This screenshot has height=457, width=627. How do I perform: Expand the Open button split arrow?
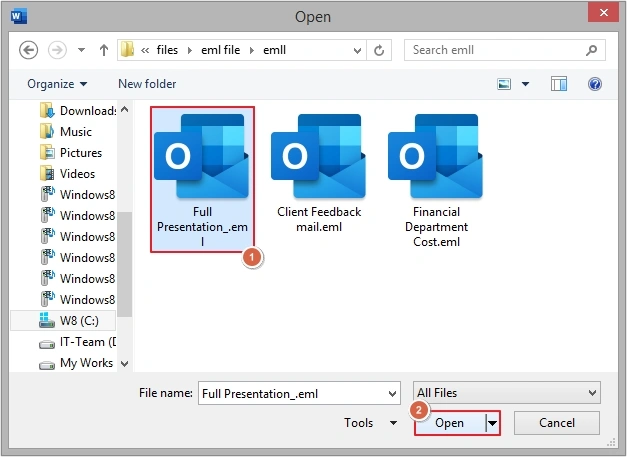[x=493, y=423]
